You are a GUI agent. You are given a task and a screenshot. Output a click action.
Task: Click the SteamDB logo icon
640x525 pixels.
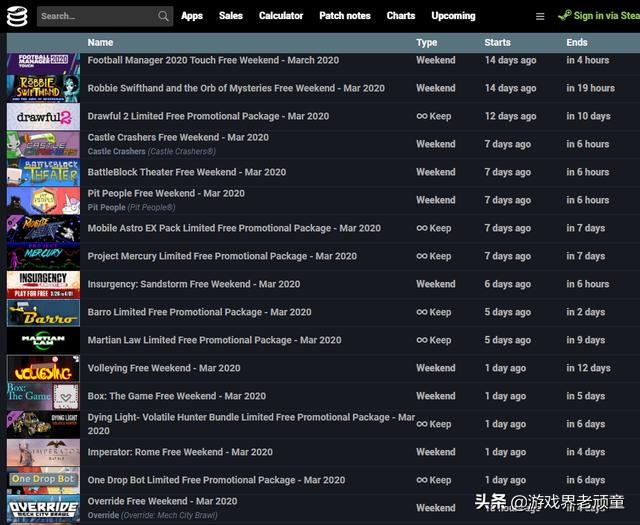coord(17,16)
